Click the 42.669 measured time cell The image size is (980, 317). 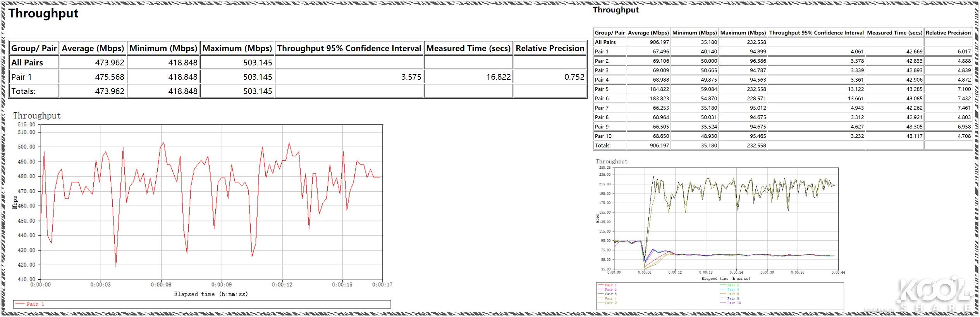(895, 51)
